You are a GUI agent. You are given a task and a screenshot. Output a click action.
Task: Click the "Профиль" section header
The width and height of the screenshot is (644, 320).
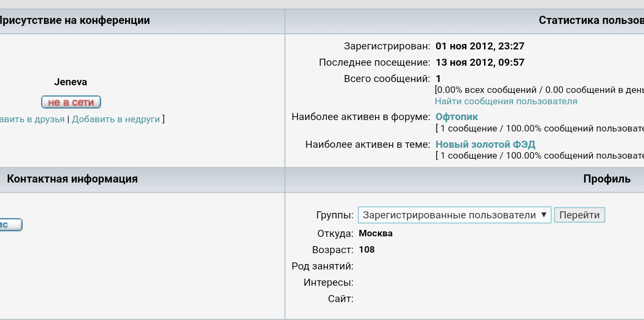[x=606, y=179]
